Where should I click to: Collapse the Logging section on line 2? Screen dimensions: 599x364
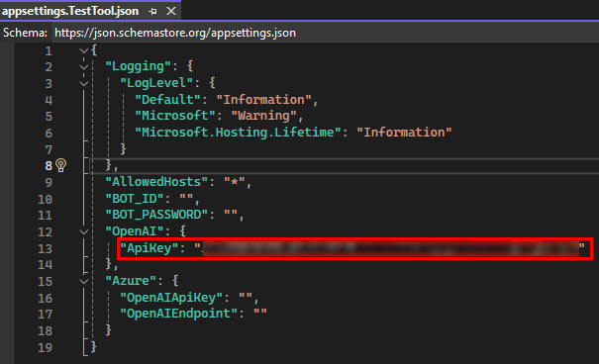[83, 67]
